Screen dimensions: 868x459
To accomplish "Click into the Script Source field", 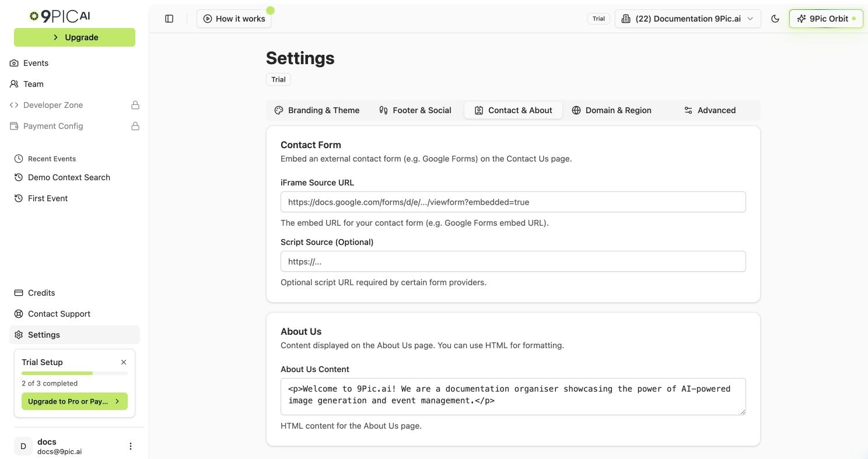I will tap(513, 261).
